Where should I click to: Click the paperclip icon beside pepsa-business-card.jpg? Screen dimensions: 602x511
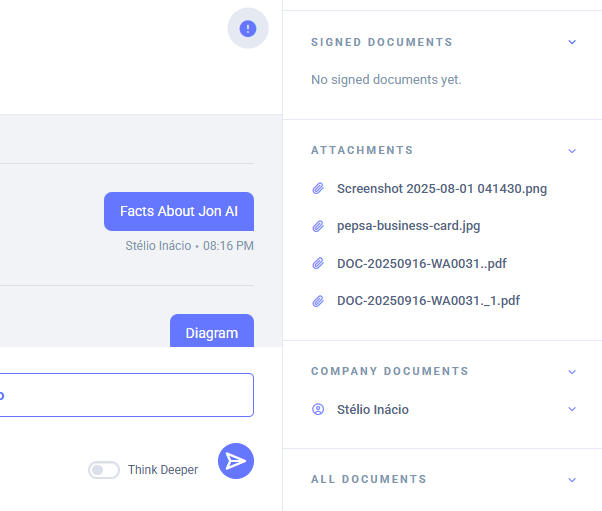318,226
